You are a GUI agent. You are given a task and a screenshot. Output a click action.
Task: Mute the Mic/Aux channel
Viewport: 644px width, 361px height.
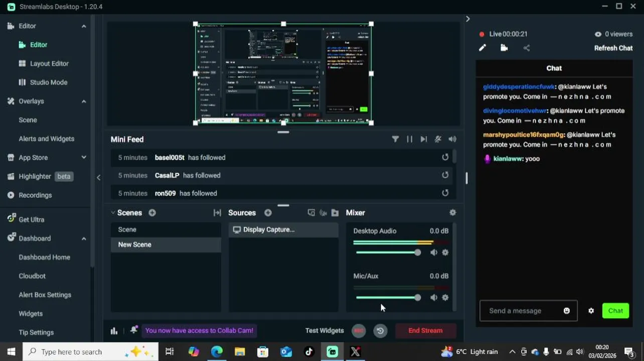point(434,298)
